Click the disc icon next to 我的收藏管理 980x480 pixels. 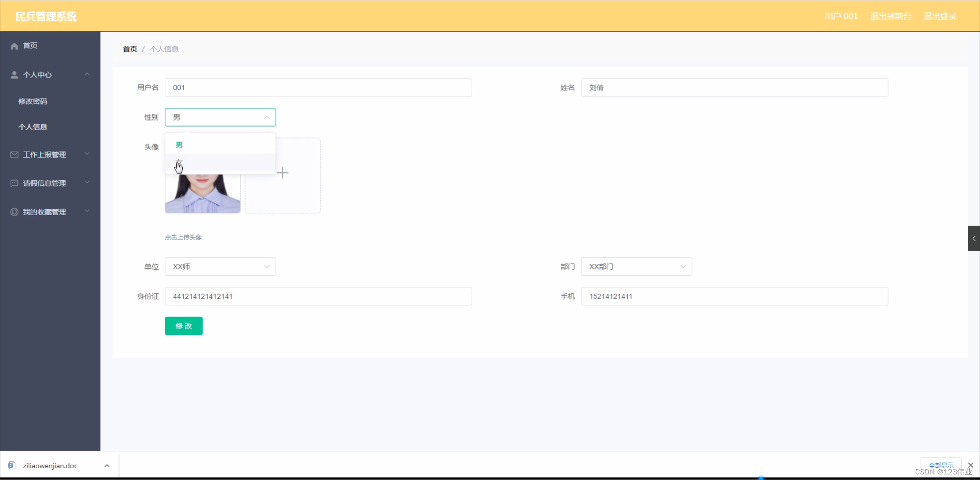coord(14,211)
